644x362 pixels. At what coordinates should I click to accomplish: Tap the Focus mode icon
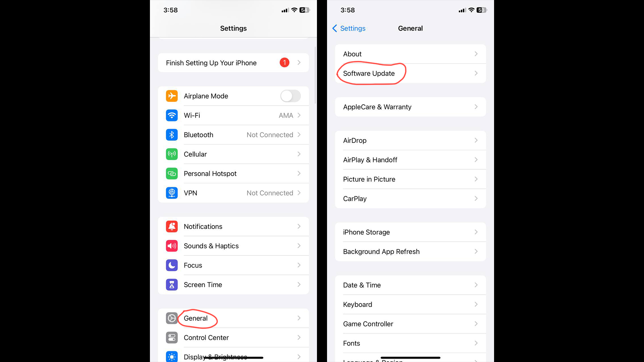[x=172, y=265]
